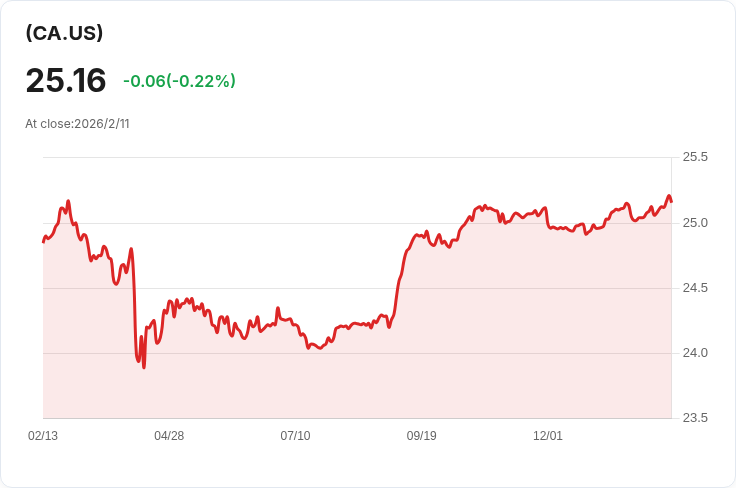Select the 02/13 x-axis date label
This screenshot has width=736, height=488.
click(x=43, y=435)
